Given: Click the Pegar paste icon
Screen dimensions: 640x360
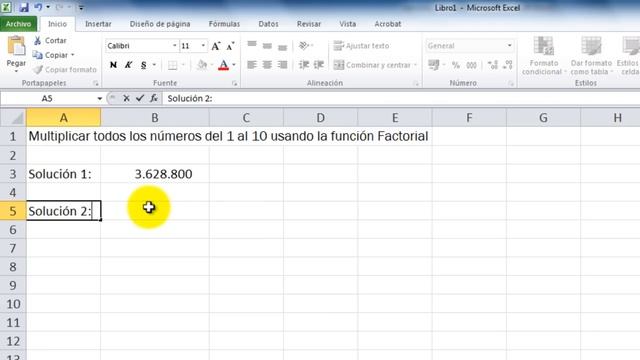Looking at the screenshot, I should [16, 46].
